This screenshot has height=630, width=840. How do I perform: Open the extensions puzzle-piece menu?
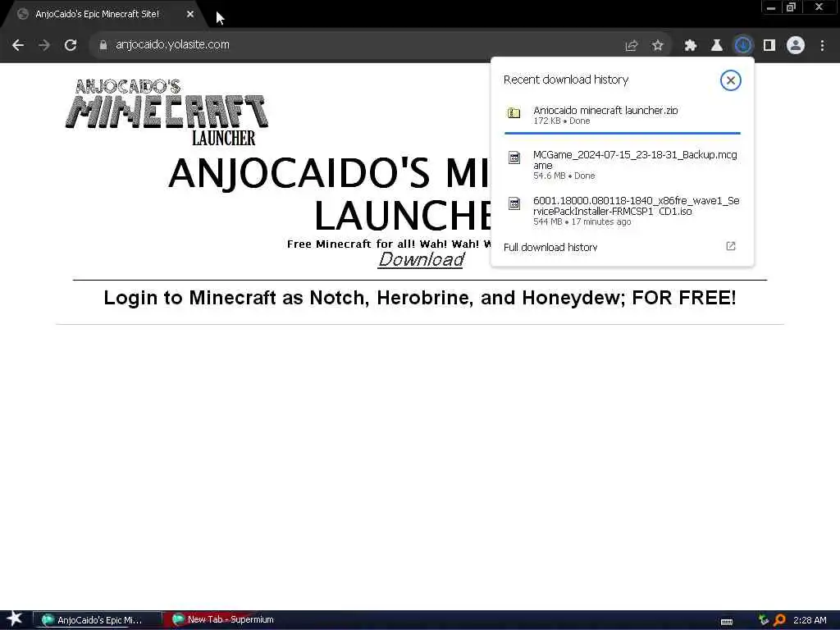[x=691, y=46]
